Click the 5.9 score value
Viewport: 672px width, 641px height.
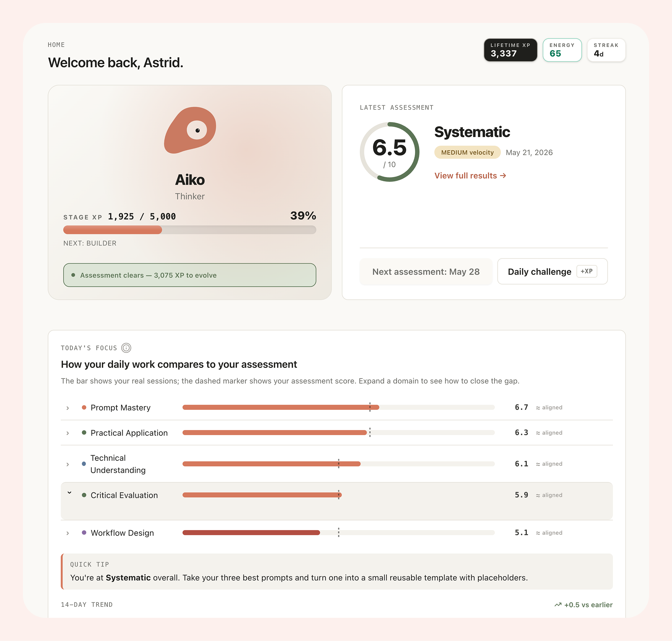click(x=521, y=495)
